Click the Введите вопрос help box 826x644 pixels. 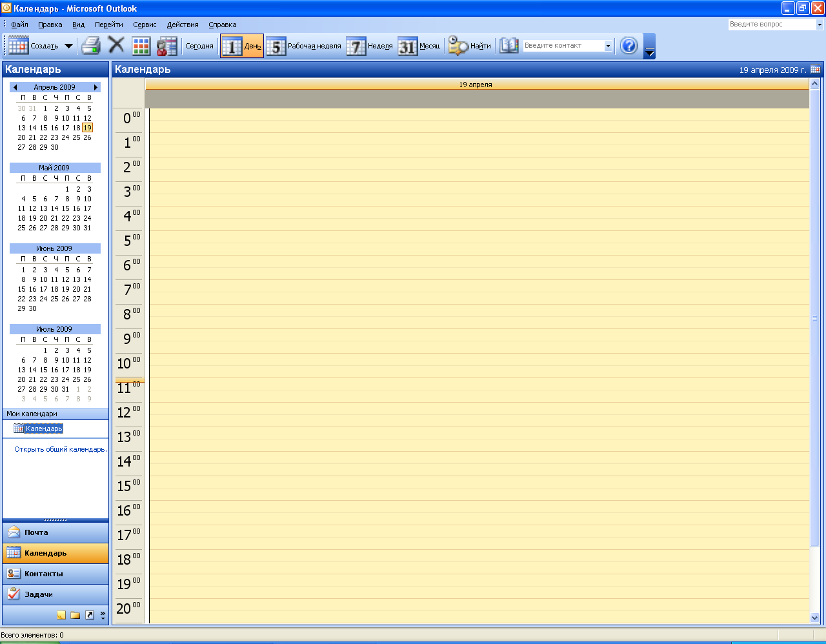click(772, 25)
